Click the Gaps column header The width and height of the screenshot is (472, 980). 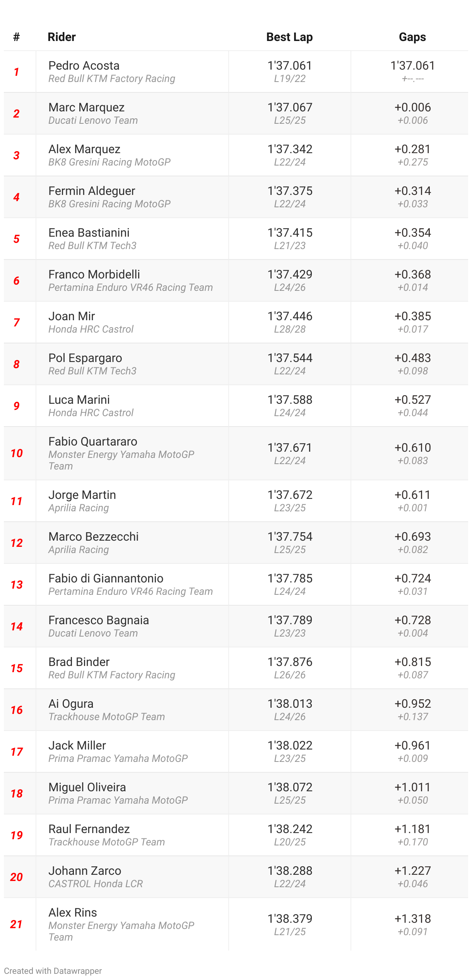[412, 37]
